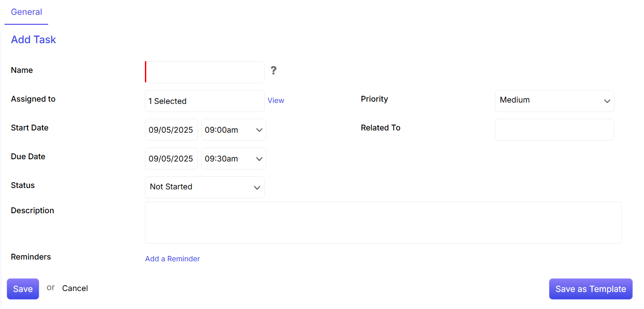Screen dimensions: 644x309
Task: Click the Cancel link
Action: pos(75,288)
